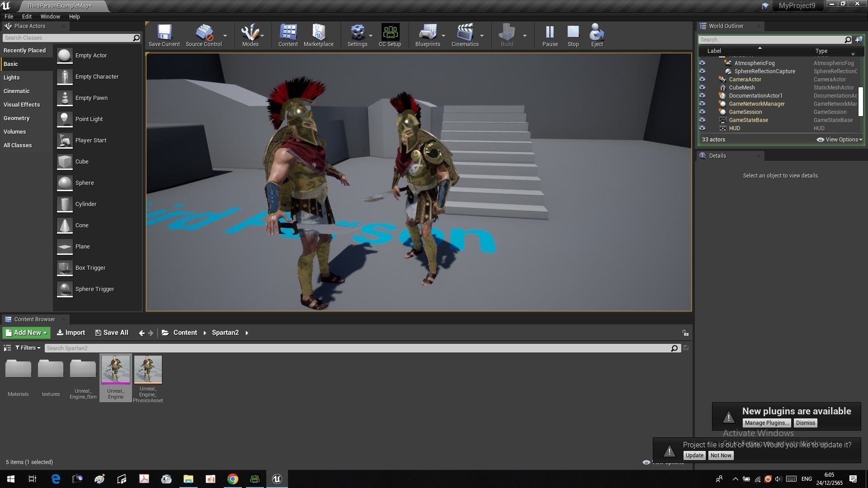Click Add New in Content Browser
The width and height of the screenshot is (868, 488).
(x=26, y=333)
